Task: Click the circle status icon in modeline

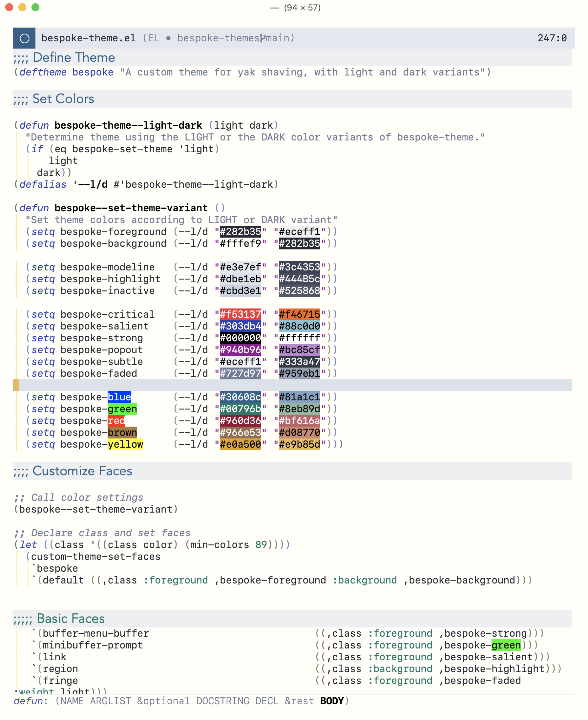Action: (x=24, y=38)
